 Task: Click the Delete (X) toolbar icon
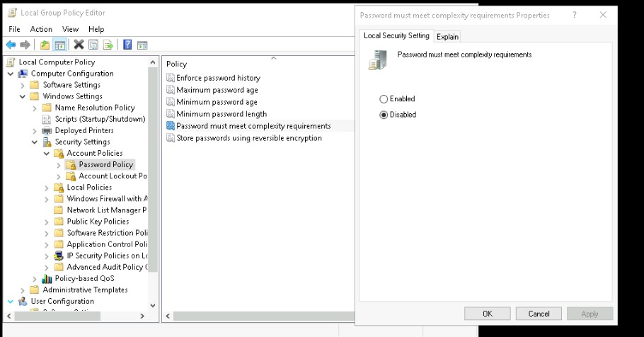pos(79,45)
